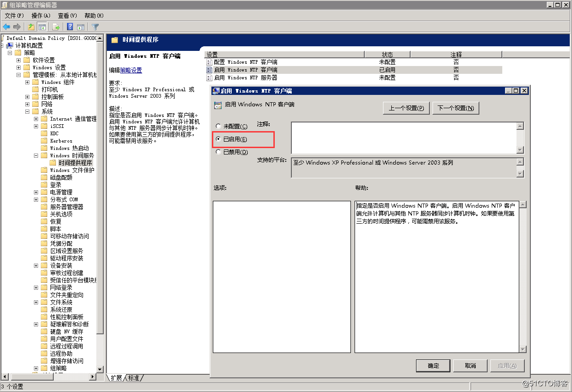Click the 下一个设置(N) button
The width and height of the screenshot is (572, 392).
click(455, 108)
